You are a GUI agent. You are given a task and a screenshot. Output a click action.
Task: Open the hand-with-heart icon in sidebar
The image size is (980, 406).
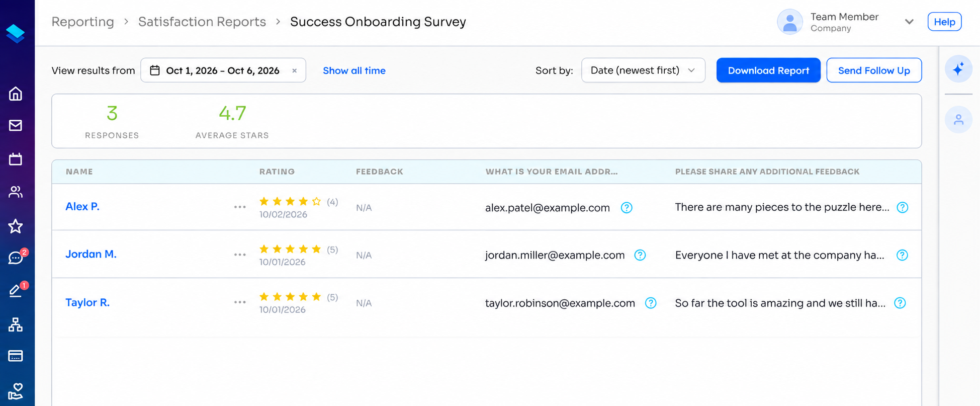(x=16, y=390)
